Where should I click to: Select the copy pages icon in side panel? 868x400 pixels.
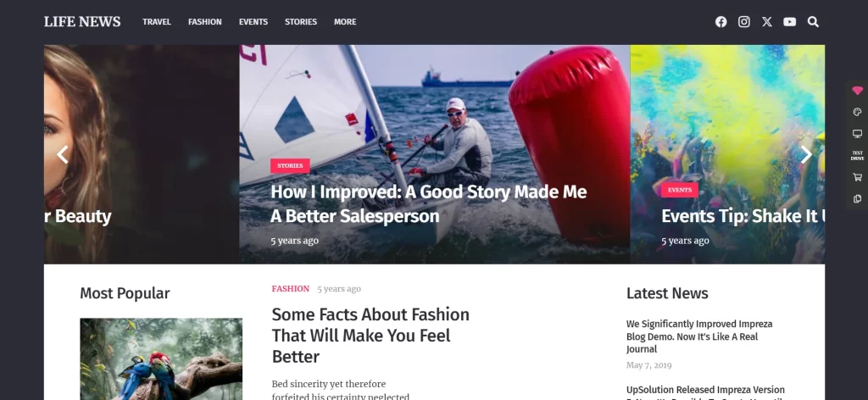tap(857, 198)
